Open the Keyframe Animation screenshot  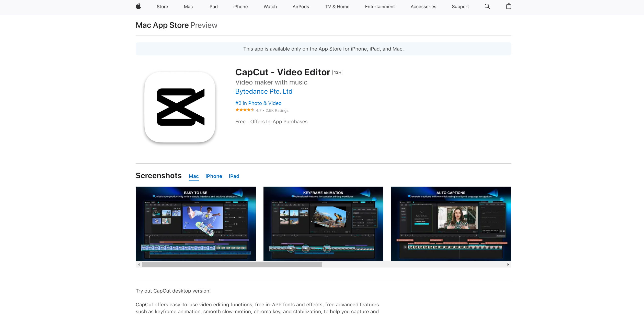point(323,224)
